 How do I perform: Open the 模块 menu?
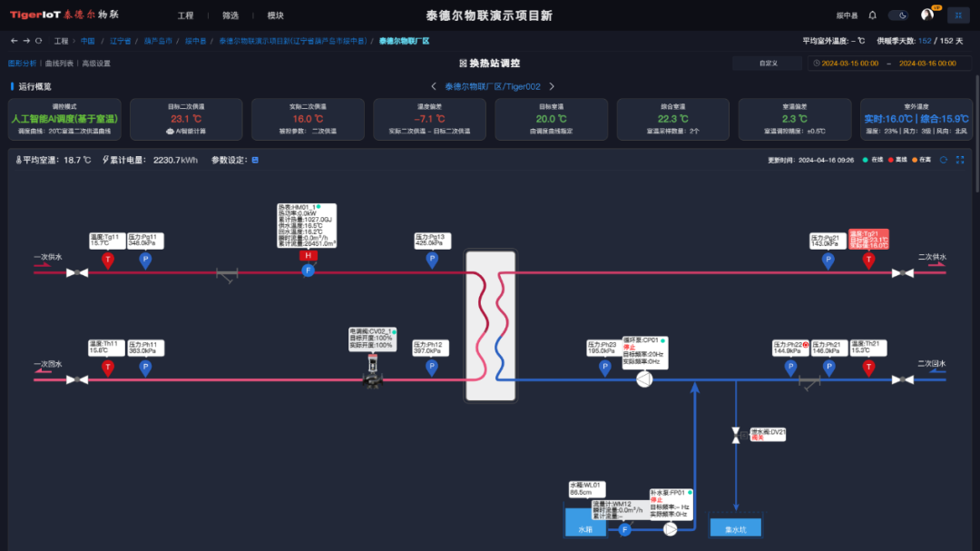pos(276,16)
